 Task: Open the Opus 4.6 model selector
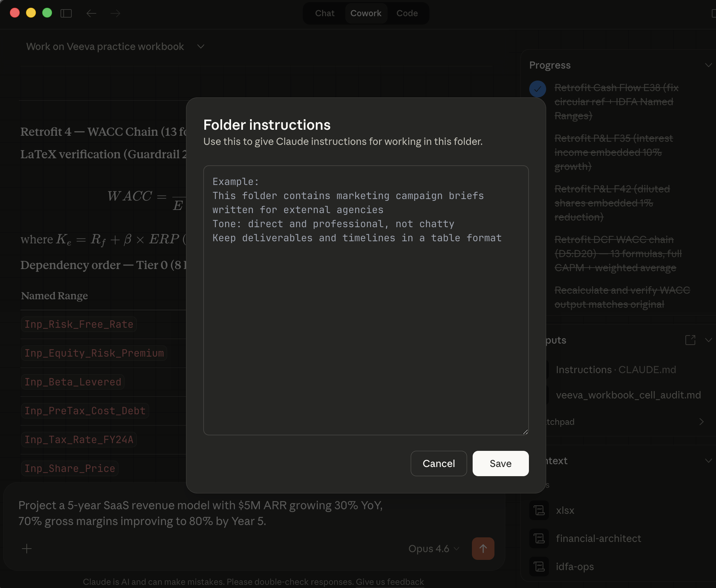434,549
